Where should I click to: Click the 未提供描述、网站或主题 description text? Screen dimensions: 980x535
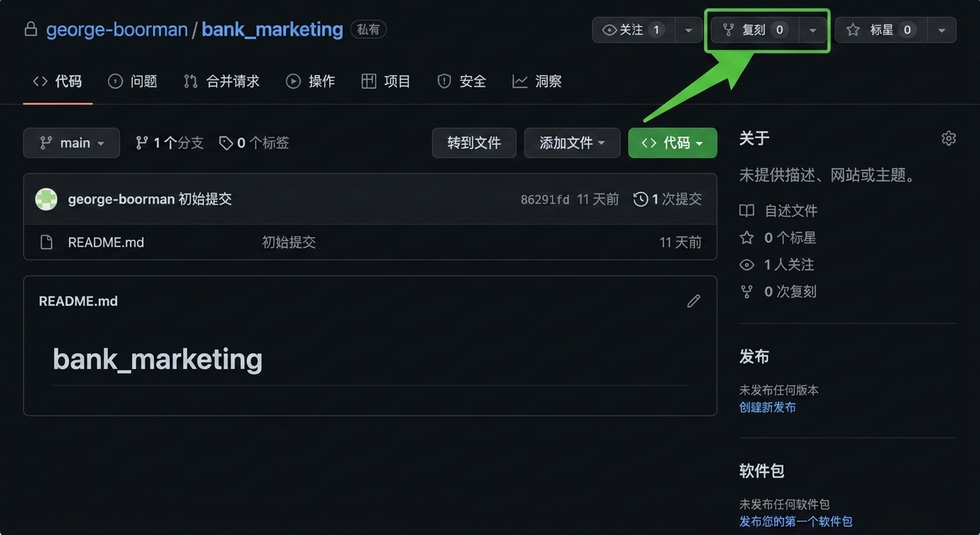pos(827,175)
